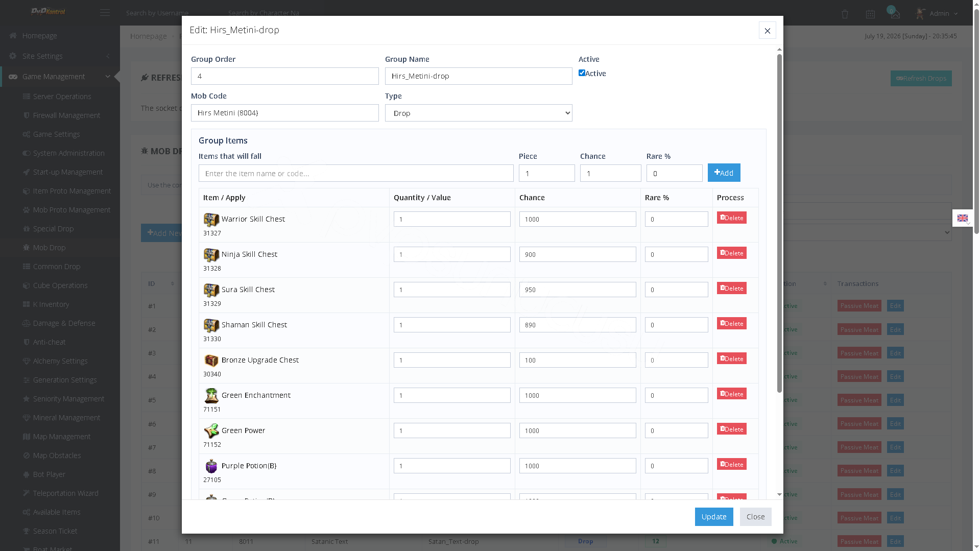The image size is (980, 551).
Task: Go to Cube Operations menu item
Action: (60, 285)
